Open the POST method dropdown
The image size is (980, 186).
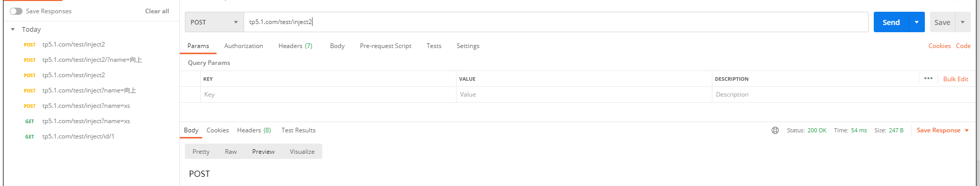(x=214, y=22)
